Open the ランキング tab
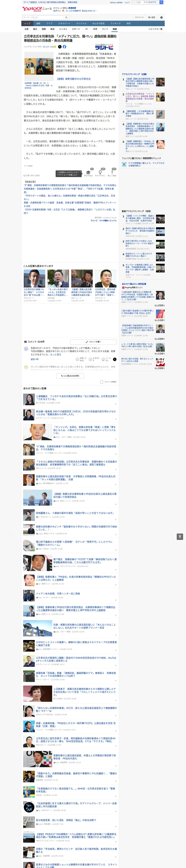 click(115, 24)
